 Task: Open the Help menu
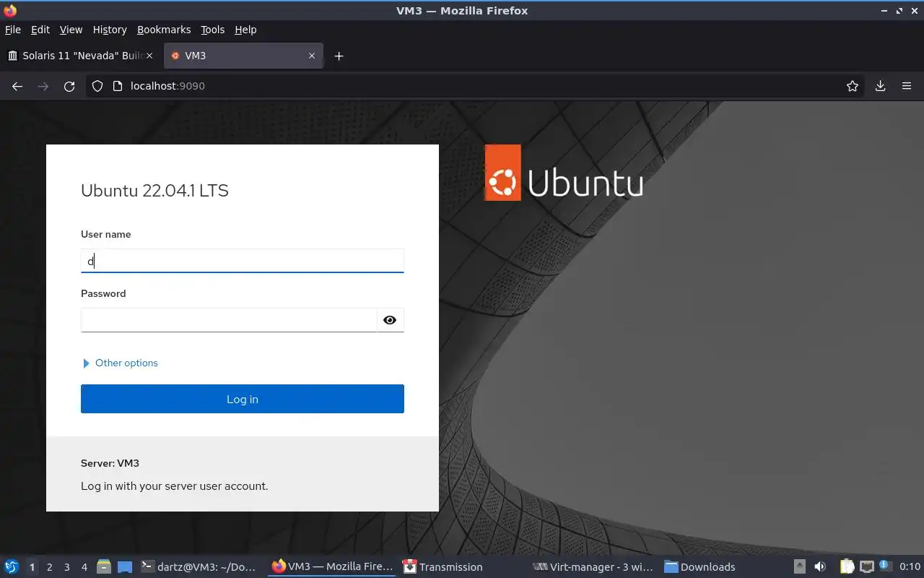coord(245,30)
